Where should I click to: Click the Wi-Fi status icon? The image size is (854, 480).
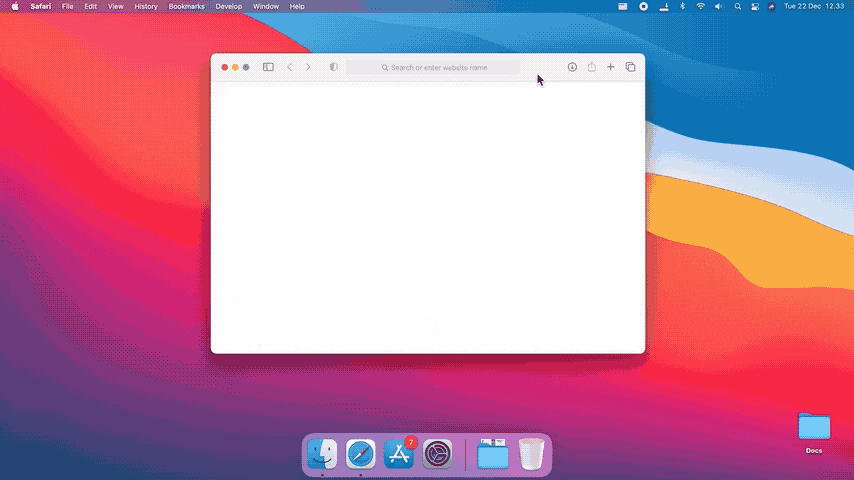(700, 7)
